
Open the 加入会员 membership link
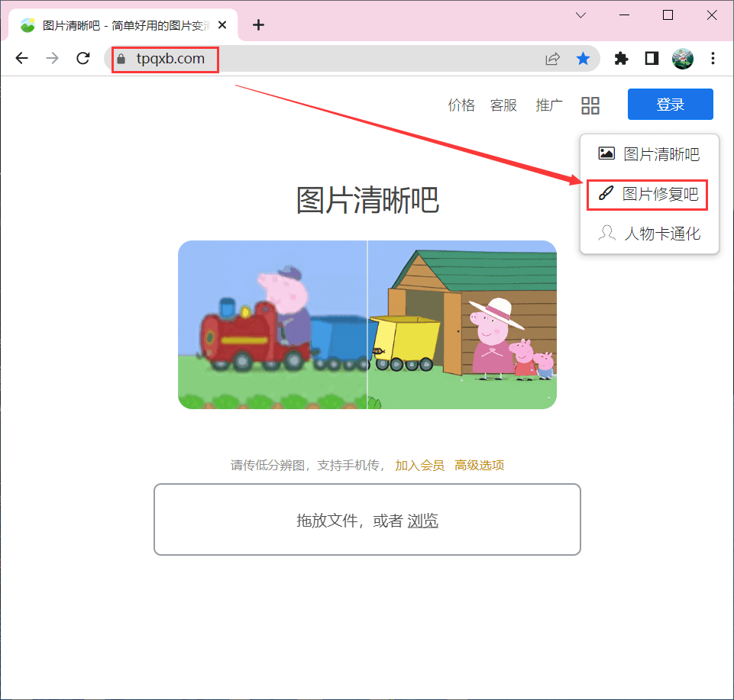[420, 465]
